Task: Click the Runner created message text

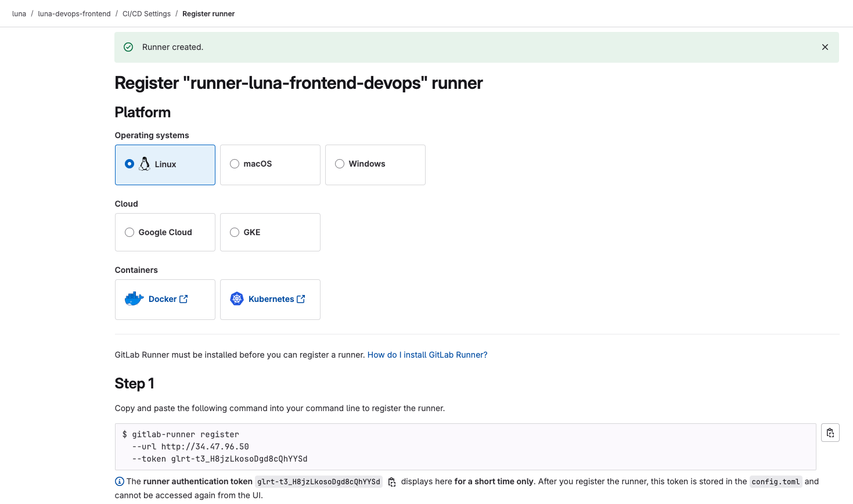Action: click(x=172, y=47)
